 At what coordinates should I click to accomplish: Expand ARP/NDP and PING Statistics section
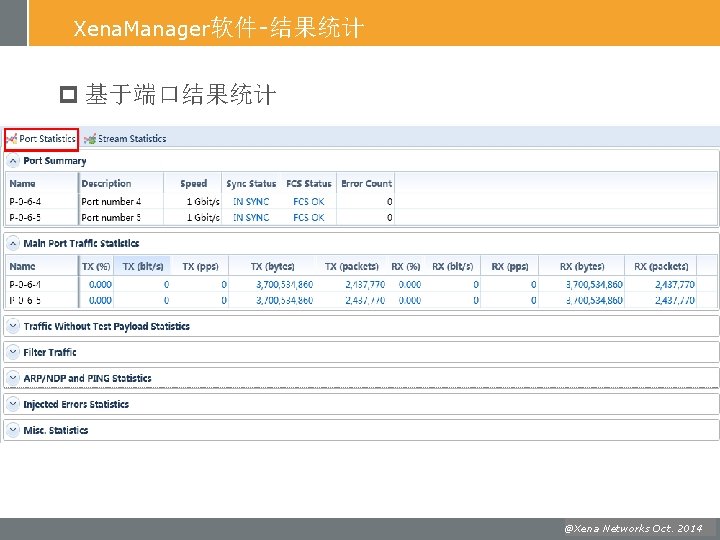tap(13, 378)
